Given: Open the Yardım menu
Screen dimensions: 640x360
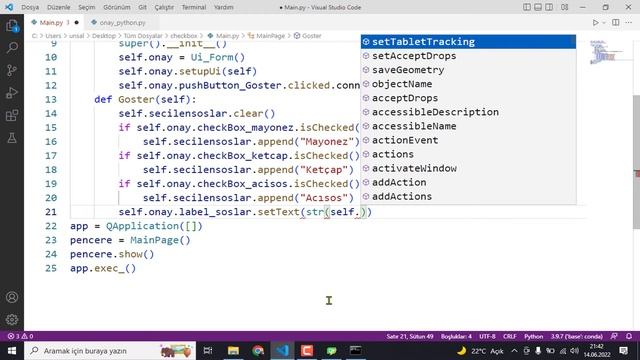Looking at the screenshot, I should pos(224,7).
